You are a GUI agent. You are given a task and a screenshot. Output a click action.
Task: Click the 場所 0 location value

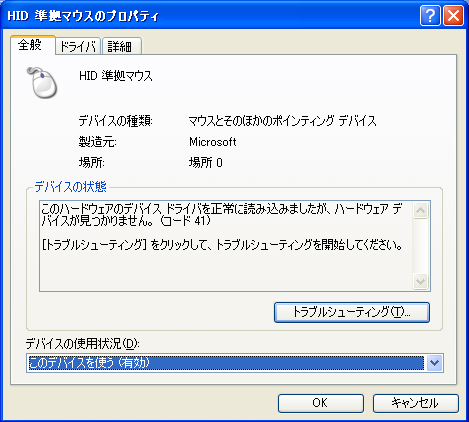coord(206,163)
